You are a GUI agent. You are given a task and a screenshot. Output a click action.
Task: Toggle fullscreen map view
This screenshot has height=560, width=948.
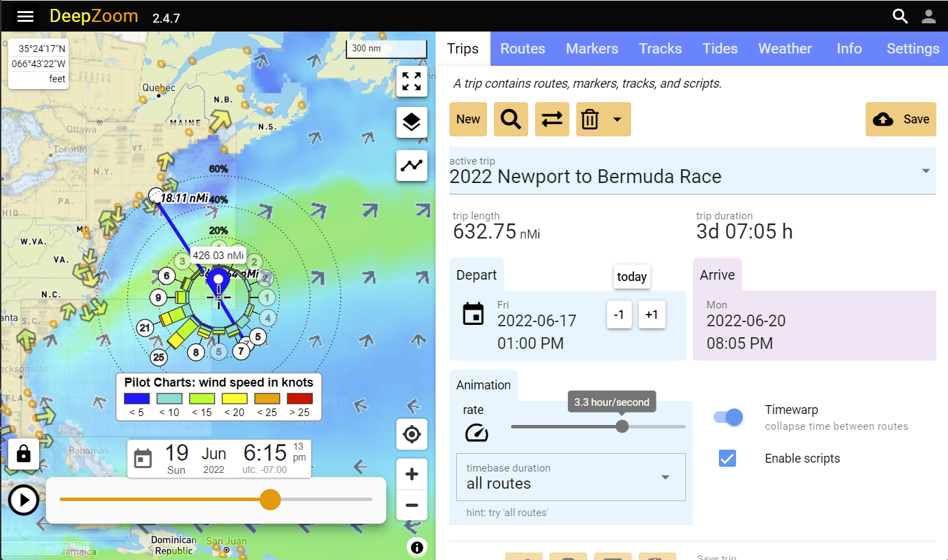click(x=412, y=81)
